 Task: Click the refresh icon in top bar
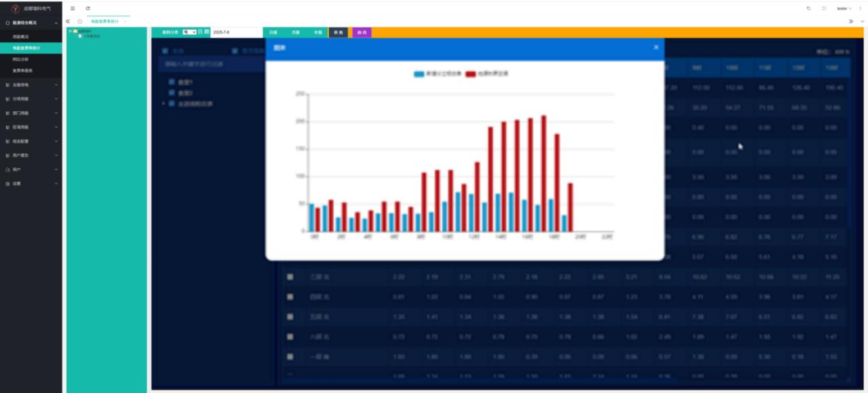point(88,8)
